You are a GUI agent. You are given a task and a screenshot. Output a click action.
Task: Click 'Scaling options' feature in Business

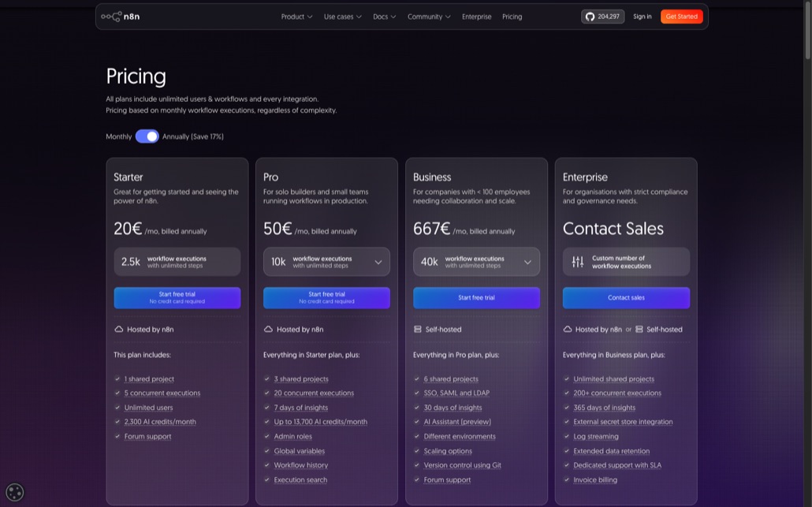point(448,451)
